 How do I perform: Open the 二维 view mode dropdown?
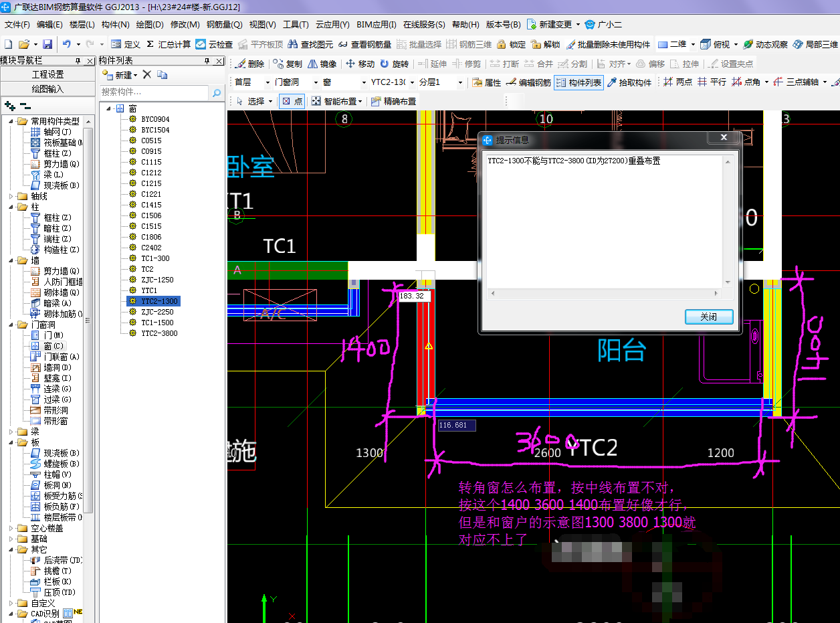693,44
